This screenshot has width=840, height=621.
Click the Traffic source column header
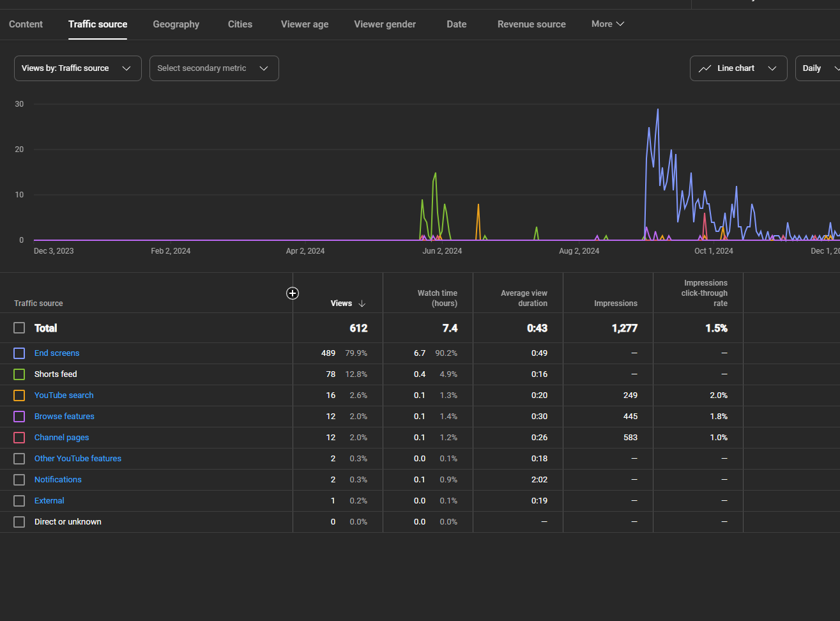point(38,303)
